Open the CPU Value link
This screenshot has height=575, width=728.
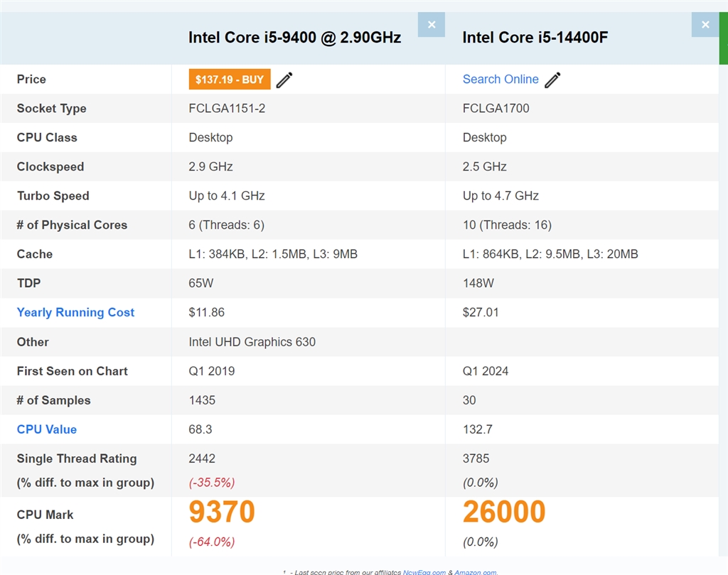(x=47, y=429)
